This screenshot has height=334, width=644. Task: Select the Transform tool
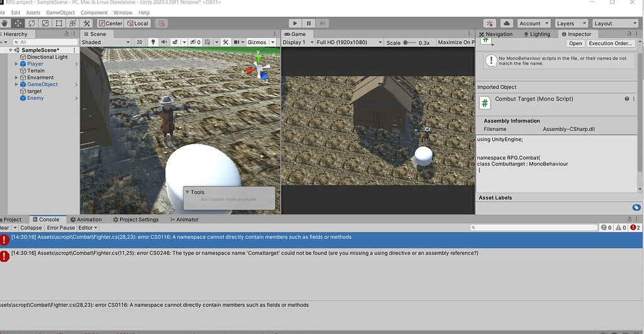[x=73, y=23]
